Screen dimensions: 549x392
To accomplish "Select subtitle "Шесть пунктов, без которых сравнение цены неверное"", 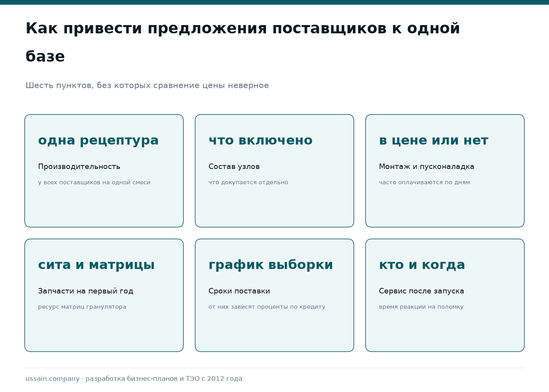I will 147,85.
